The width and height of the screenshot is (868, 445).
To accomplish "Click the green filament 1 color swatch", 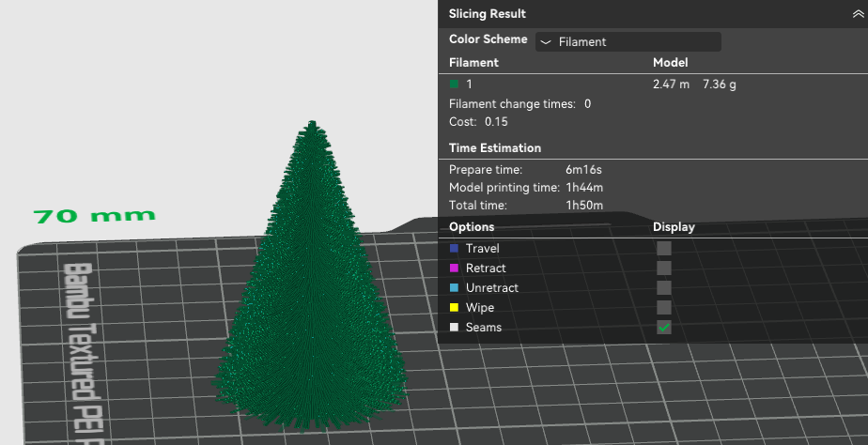I will tap(454, 84).
